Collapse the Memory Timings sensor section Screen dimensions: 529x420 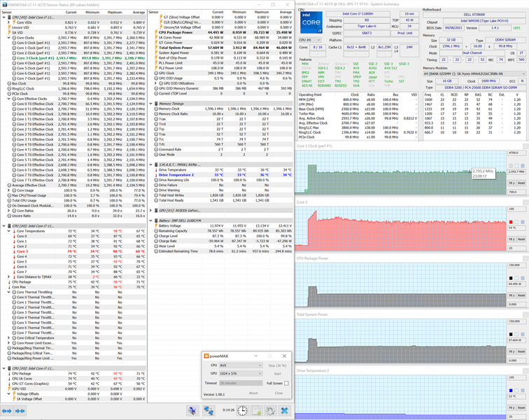[150, 104]
